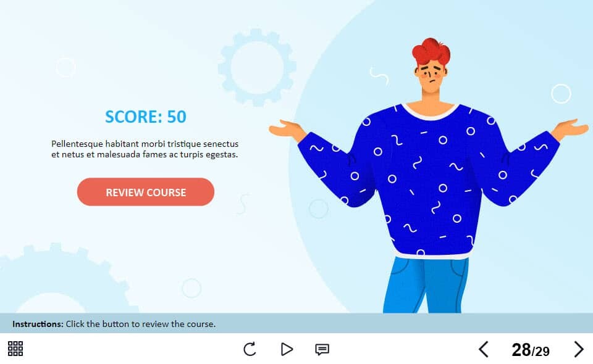Click the Instructions bar text

tap(114, 324)
